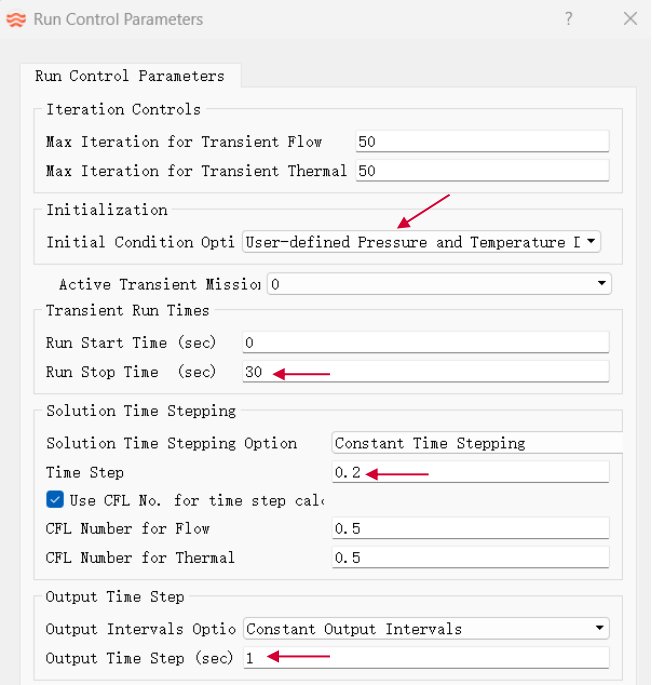Click the Transient Run Times group label
The height and width of the screenshot is (685, 652).
point(127,311)
